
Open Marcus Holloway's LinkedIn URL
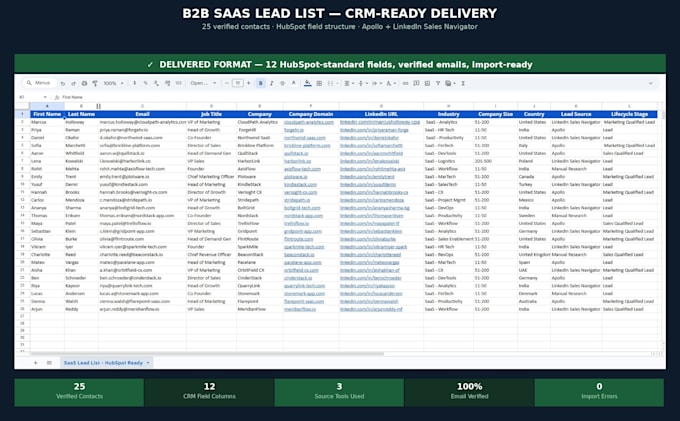(x=379, y=122)
